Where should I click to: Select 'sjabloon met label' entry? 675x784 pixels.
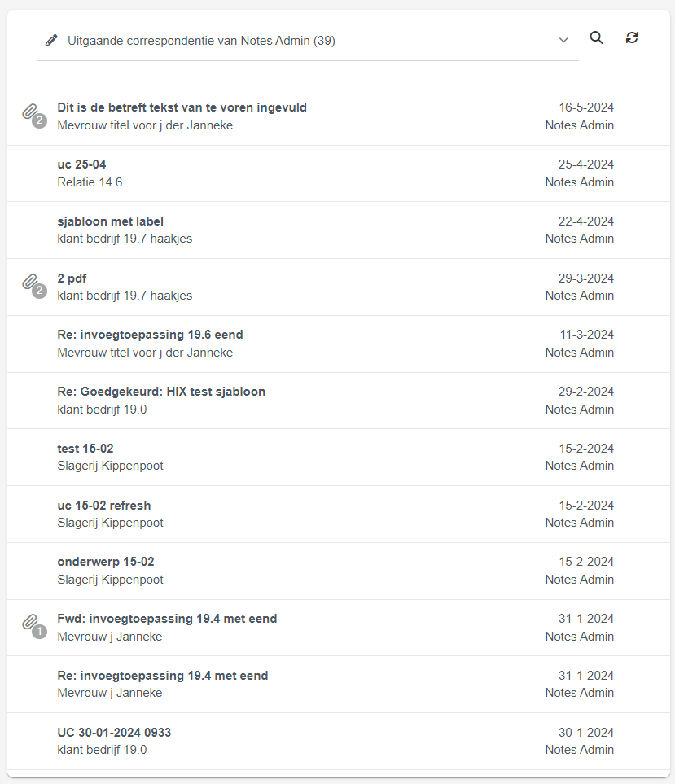click(339, 230)
